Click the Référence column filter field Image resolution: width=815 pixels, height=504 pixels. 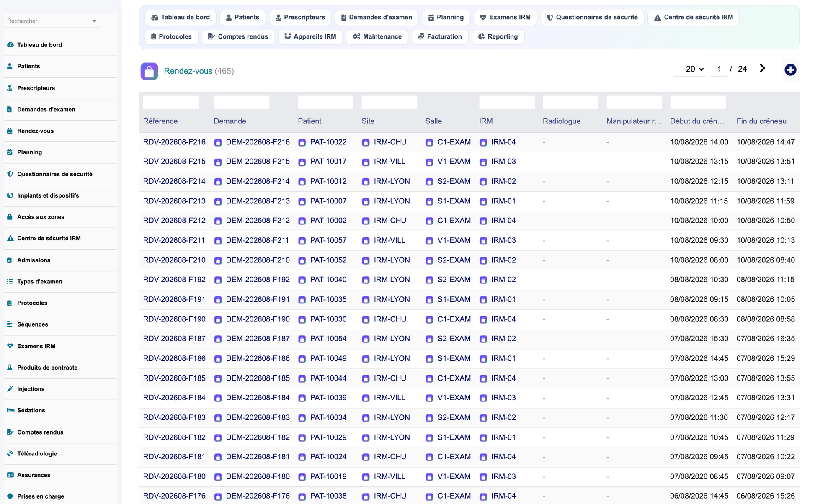point(171,103)
